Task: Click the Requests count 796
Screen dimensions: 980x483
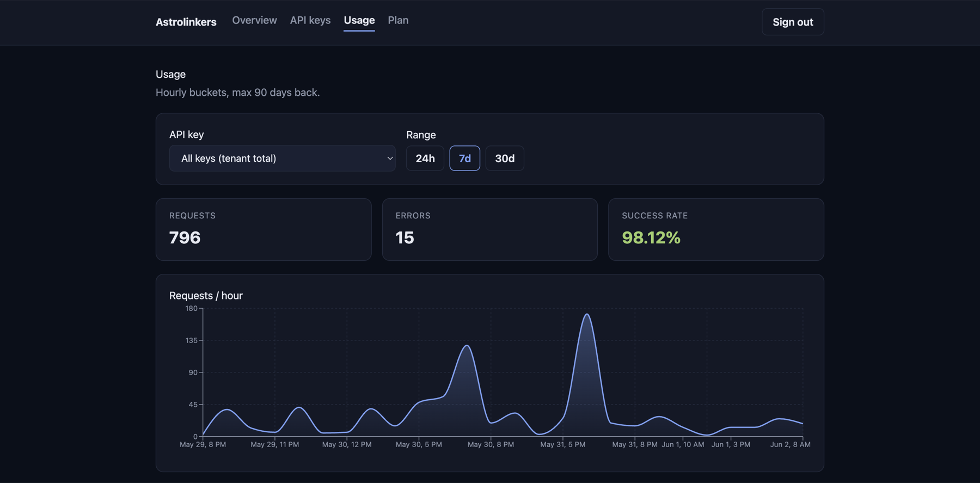Action: tap(185, 237)
